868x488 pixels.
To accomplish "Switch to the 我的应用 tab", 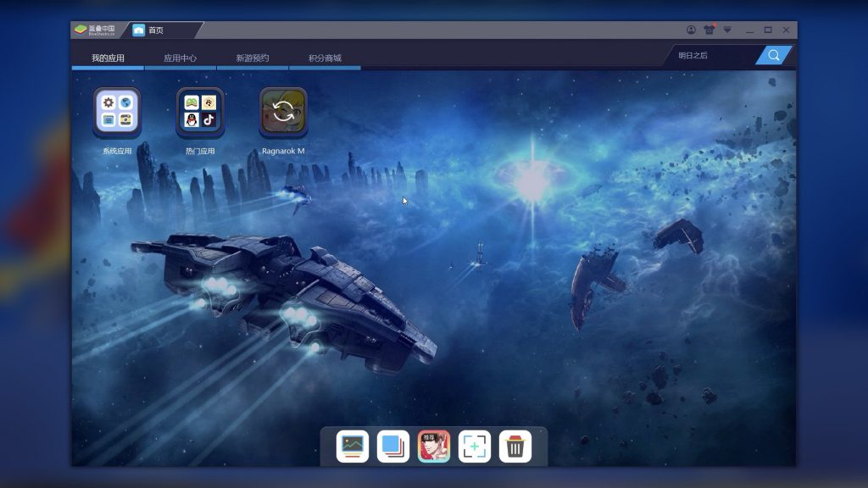I will [108, 58].
